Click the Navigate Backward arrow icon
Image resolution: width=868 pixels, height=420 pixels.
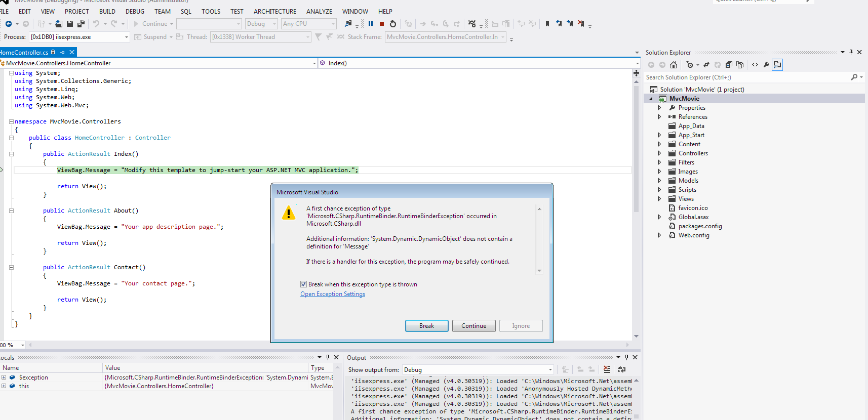coord(9,24)
